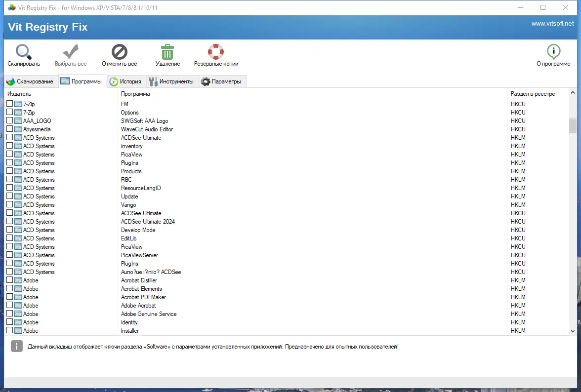Click the Удаление trash bin icon

[x=167, y=52]
